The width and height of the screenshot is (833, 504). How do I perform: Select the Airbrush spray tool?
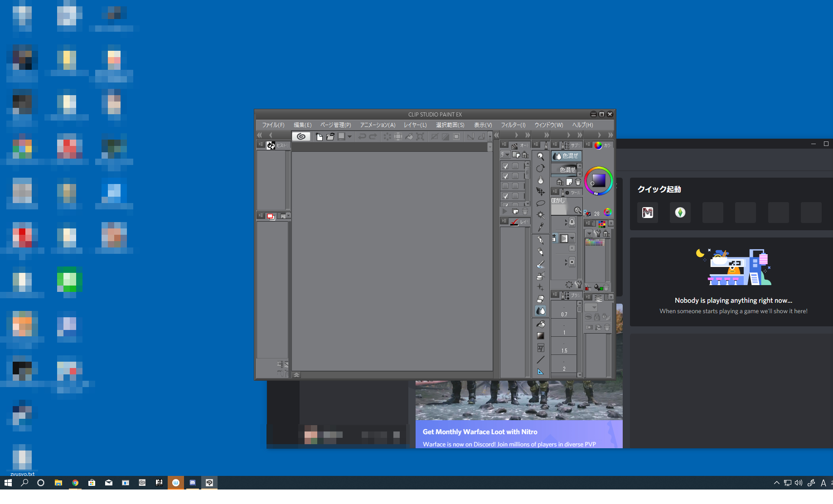[540, 276]
